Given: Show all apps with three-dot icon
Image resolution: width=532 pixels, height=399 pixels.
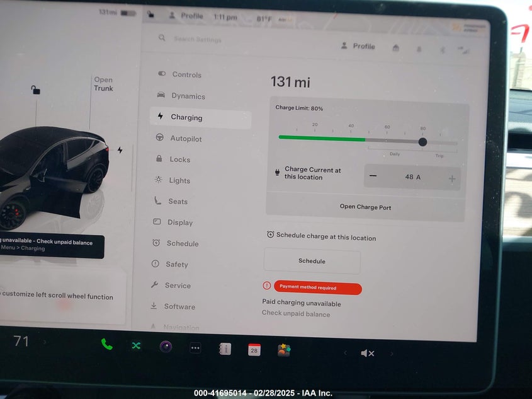Looking at the screenshot, I should point(195,347).
